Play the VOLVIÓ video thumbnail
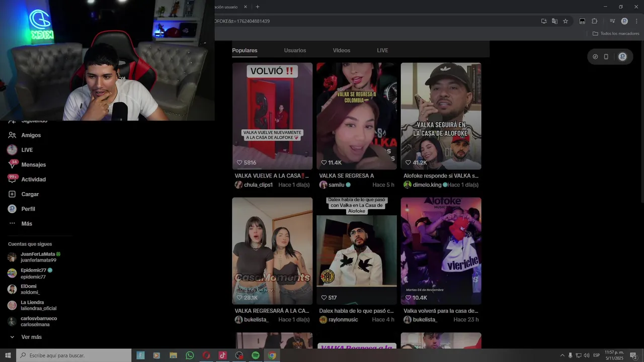Screen dimensions: 644x362 [x=272, y=116]
